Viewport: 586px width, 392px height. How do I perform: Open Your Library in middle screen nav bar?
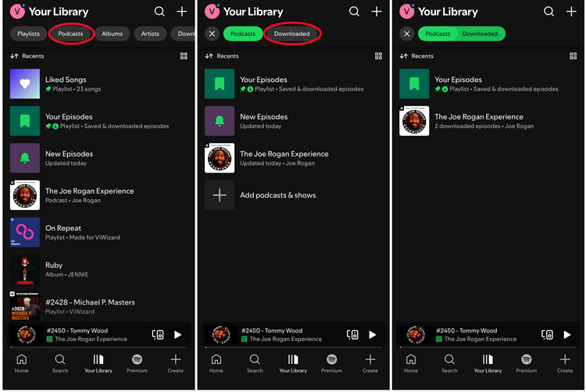[293, 363]
